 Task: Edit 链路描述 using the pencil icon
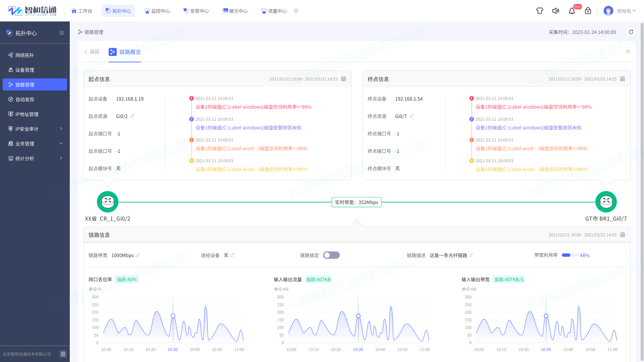point(471,255)
